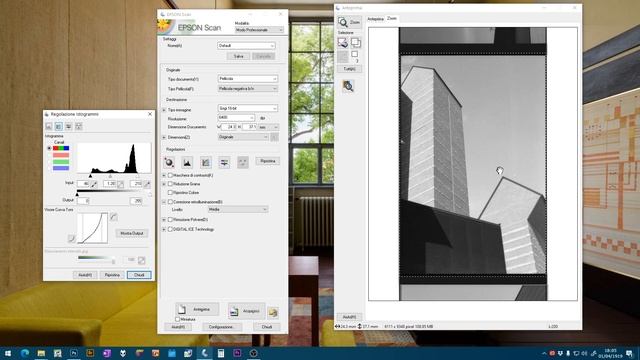Click the gamma 1.20 value field
640x360 pixels.
(x=110, y=184)
